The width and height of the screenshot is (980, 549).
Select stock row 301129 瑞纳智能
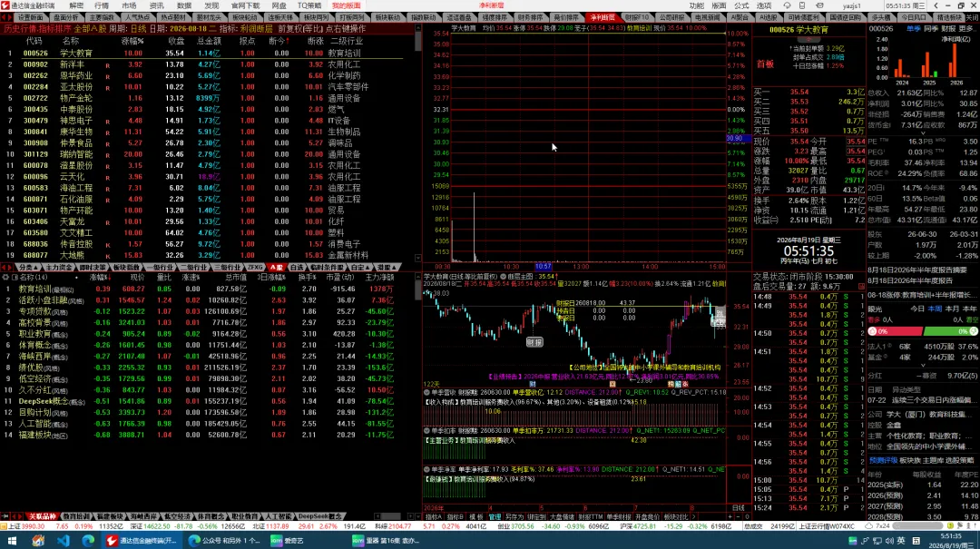coord(206,154)
